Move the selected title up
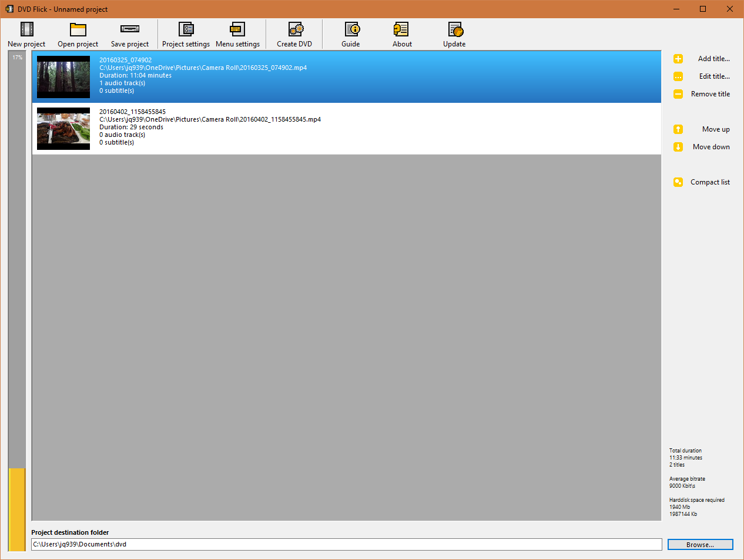The image size is (744, 560). click(678, 129)
